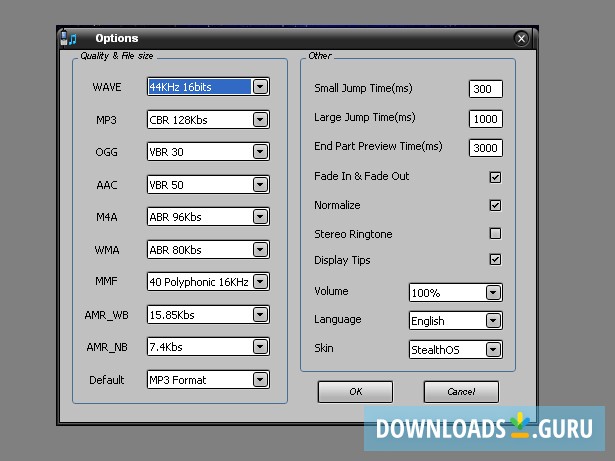The image size is (615, 461).
Task: Click the VBR 30 OGG value
Action: (x=166, y=152)
